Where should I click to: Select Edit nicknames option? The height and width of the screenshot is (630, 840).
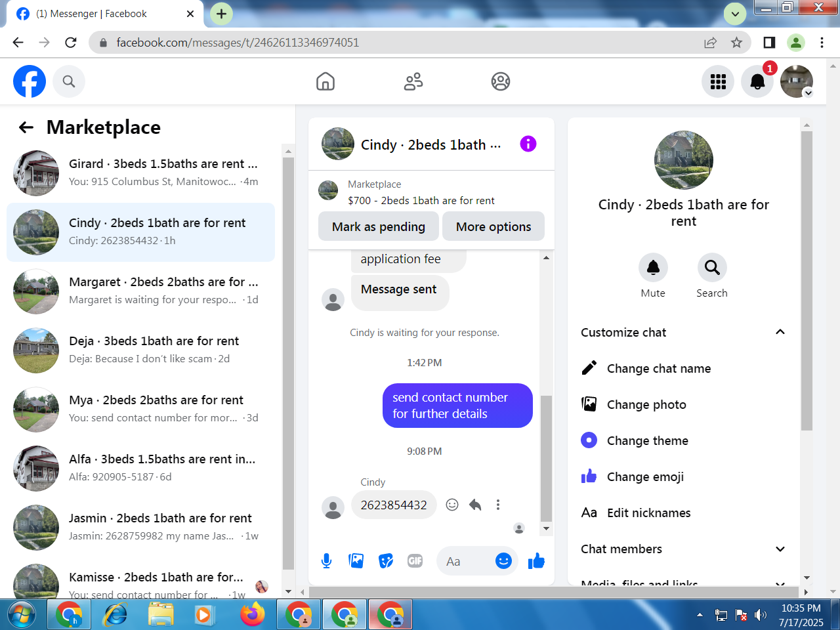(682, 513)
